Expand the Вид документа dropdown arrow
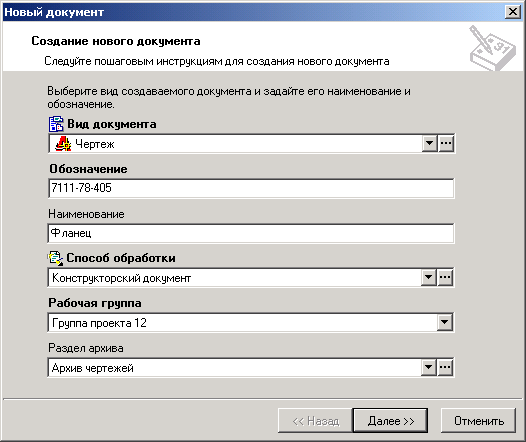Viewport: 526px width, 442px height. pyautogui.click(x=429, y=144)
